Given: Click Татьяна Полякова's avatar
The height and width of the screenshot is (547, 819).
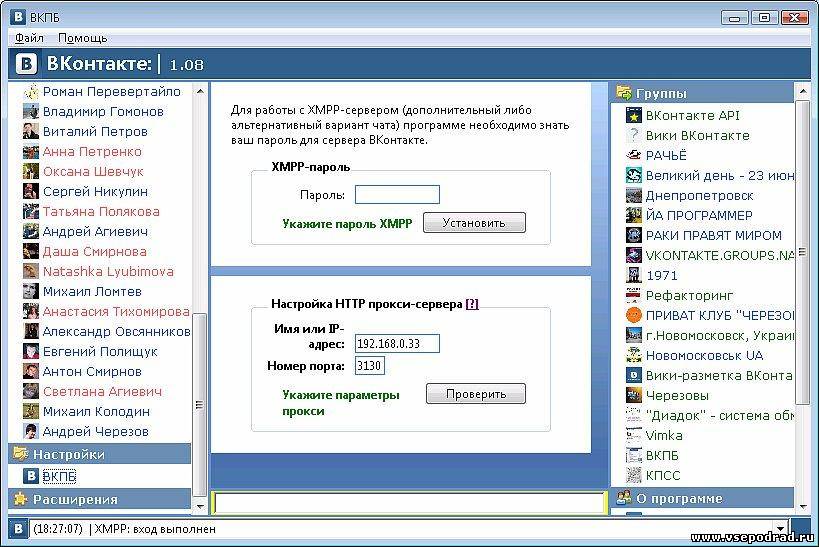Looking at the screenshot, I should pos(31,212).
